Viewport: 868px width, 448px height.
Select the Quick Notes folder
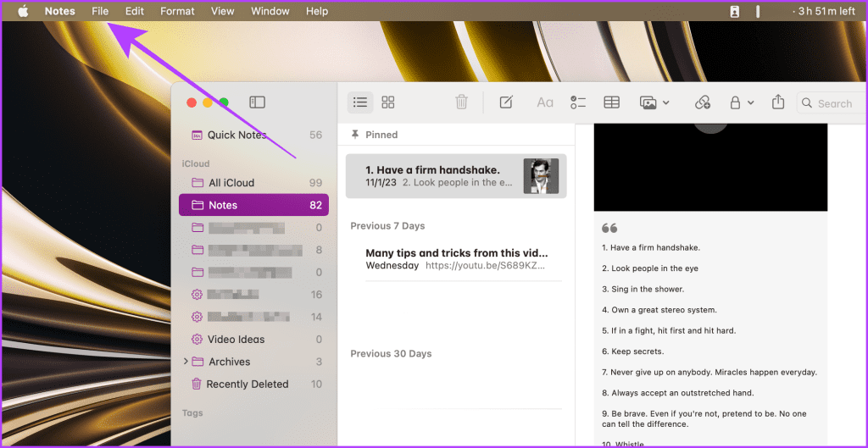point(236,135)
